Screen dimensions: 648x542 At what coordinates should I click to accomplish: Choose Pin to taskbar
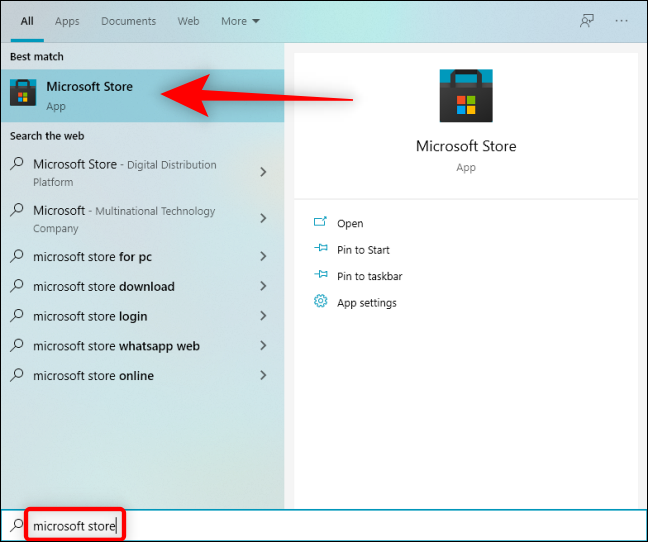[x=369, y=276]
